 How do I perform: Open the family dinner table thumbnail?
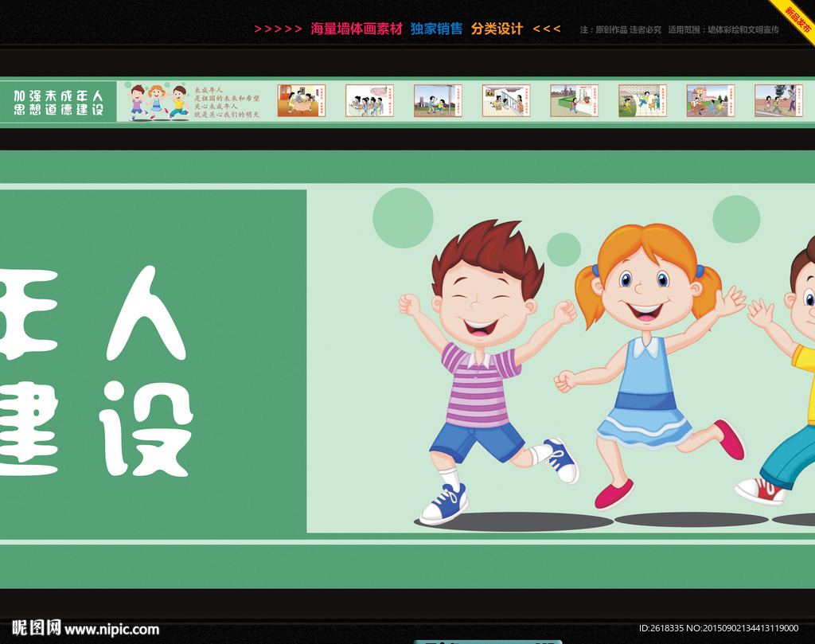302,101
